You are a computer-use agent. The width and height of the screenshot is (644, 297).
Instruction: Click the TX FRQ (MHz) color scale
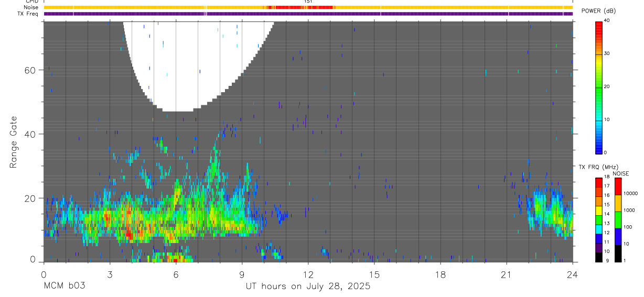click(x=599, y=219)
